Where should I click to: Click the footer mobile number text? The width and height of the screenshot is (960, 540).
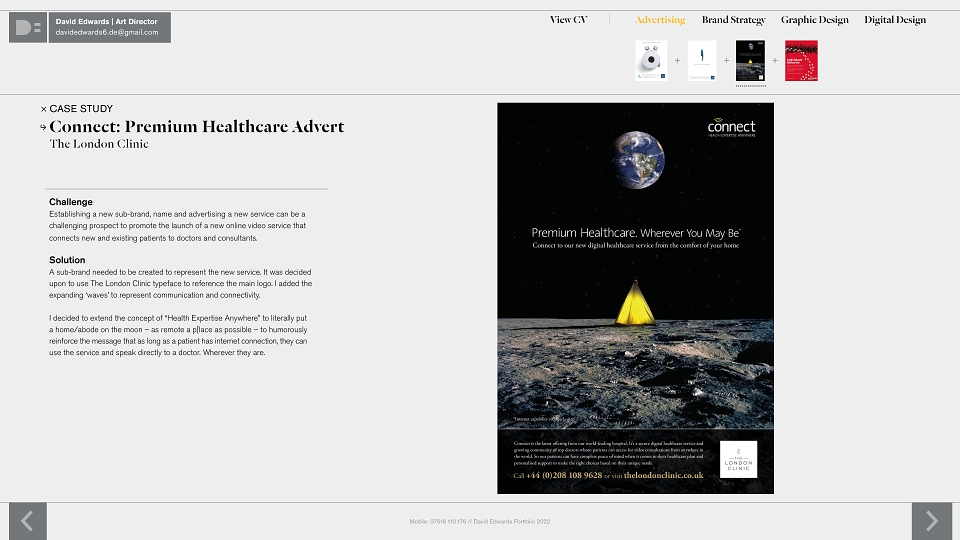pos(438,522)
